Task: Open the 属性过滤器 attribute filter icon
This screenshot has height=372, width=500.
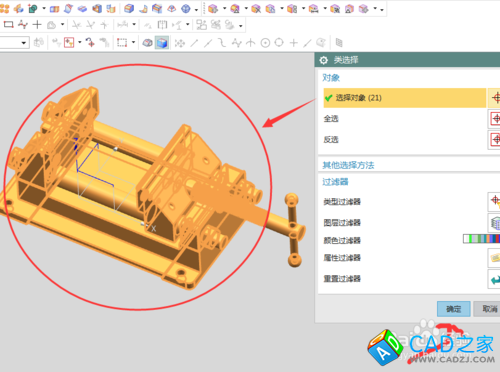Action: (495, 258)
